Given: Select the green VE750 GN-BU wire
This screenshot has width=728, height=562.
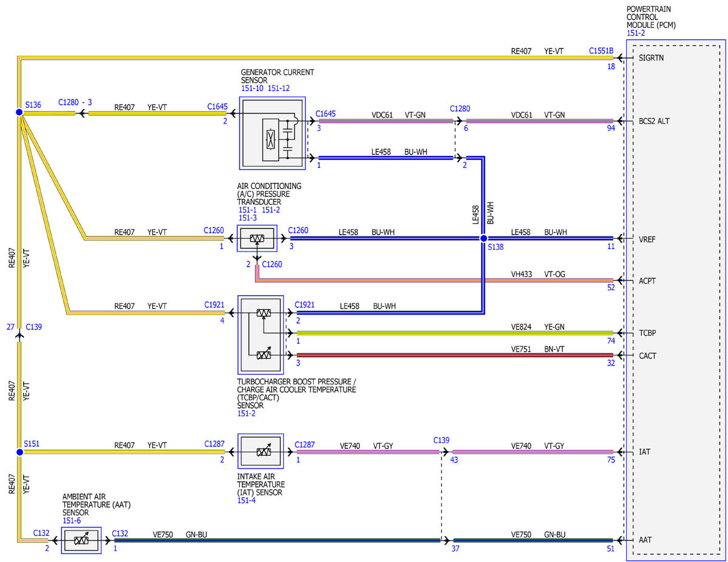Looking at the screenshot, I should pyautogui.click(x=277, y=540).
